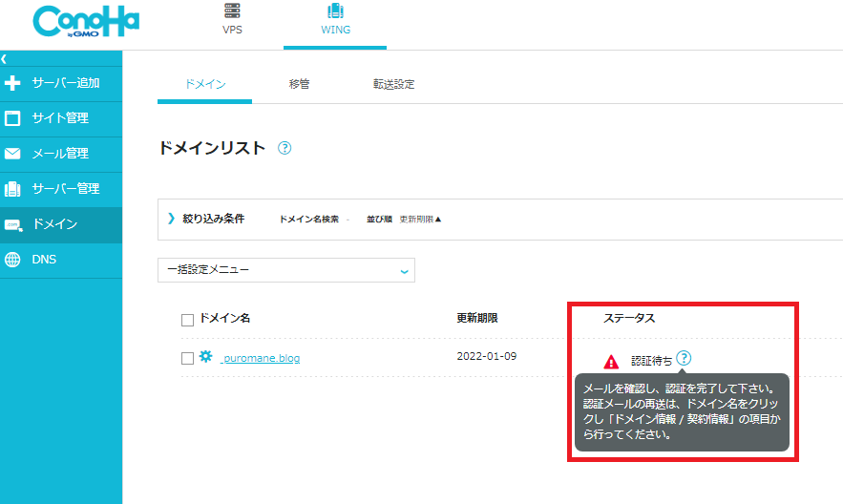Screen dimensions: 843x504
Task: Click help icon next to 認証待ち
Action: [x=684, y=358]
